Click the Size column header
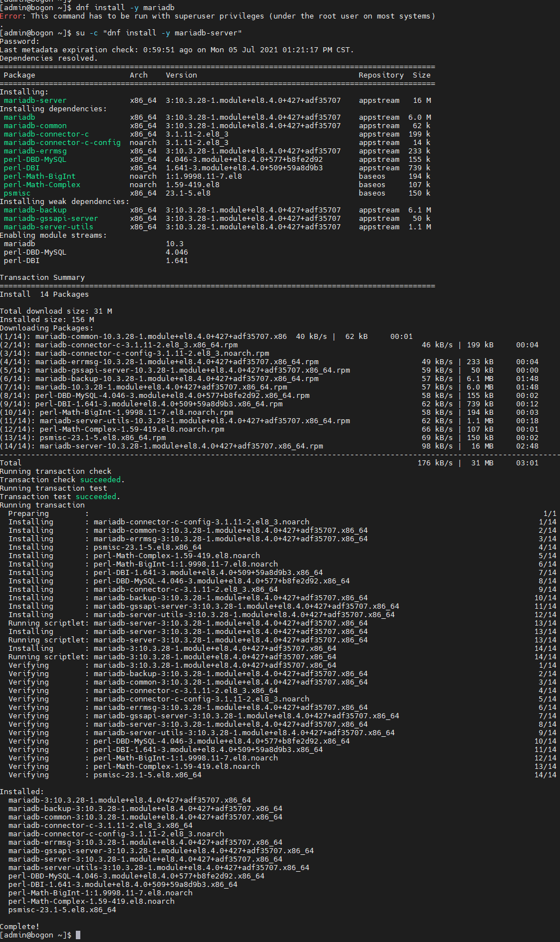The height and width of the screenshot is (942, 560). [421, 75]
